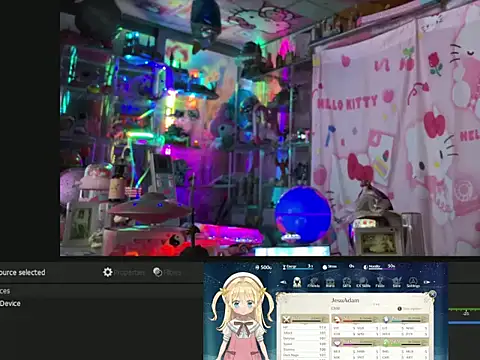
Task: Click the green icon stat section header
Action: point(405,343)
